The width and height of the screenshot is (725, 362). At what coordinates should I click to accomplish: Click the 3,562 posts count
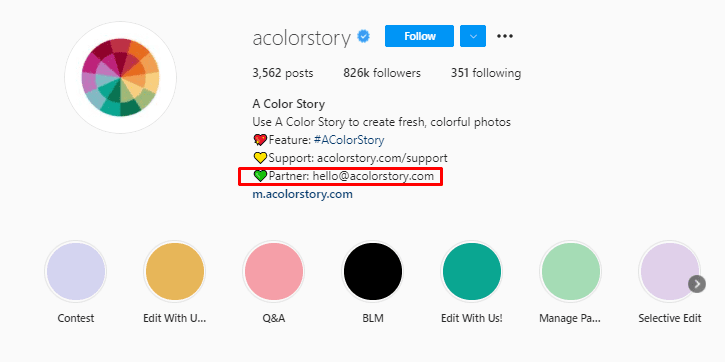click(283, 73)
